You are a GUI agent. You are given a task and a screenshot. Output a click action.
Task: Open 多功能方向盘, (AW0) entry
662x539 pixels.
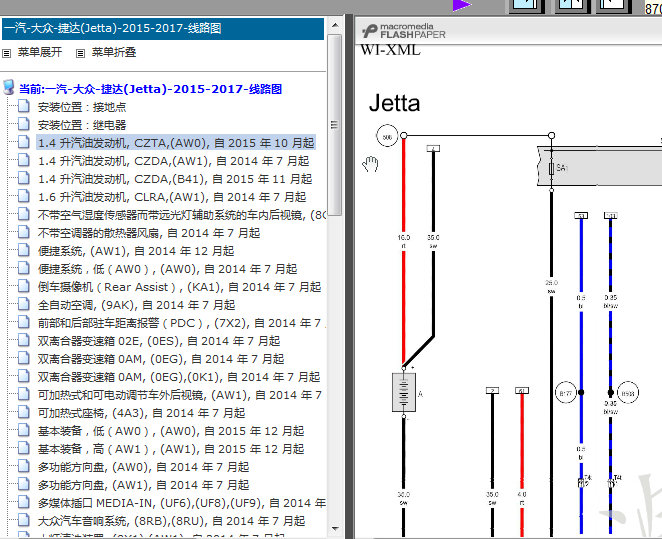[144, 467]
